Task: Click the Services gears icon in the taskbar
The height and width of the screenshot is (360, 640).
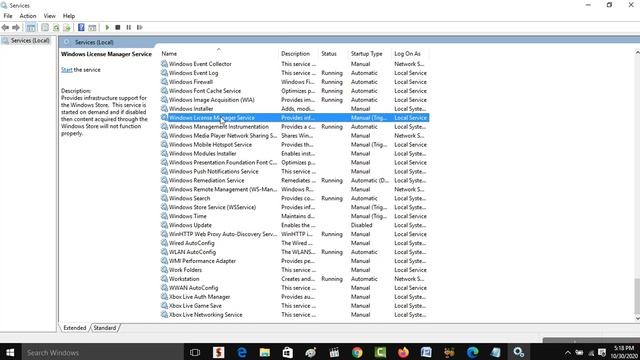Action: (519, 352)
